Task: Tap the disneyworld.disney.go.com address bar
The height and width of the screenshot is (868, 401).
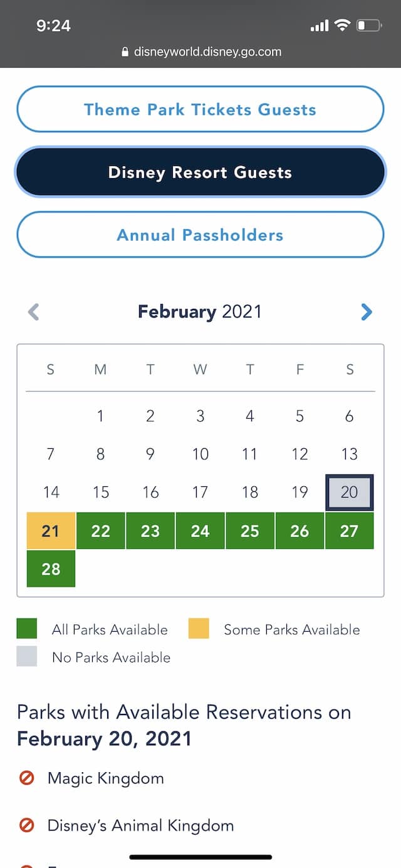Action: 200,52
